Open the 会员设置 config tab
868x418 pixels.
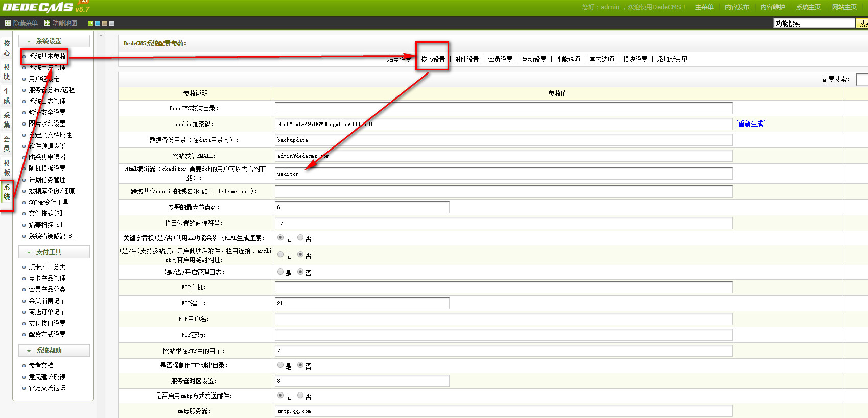click(x=500, y=60)
